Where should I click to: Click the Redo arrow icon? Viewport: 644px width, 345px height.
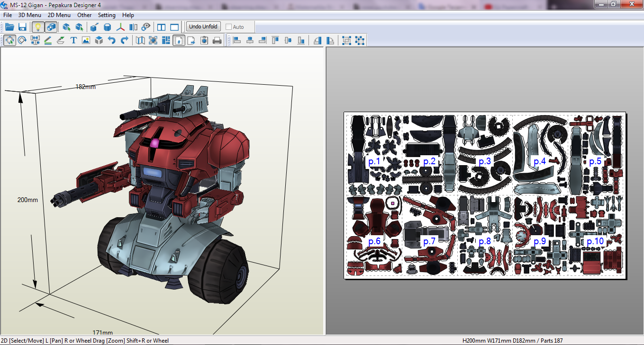125,40
